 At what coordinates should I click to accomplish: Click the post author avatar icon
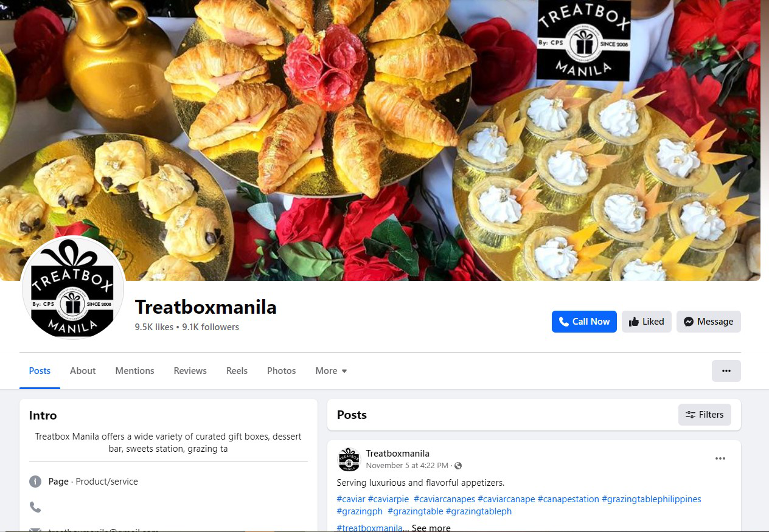pyautogui.click(x=349, y=460)
